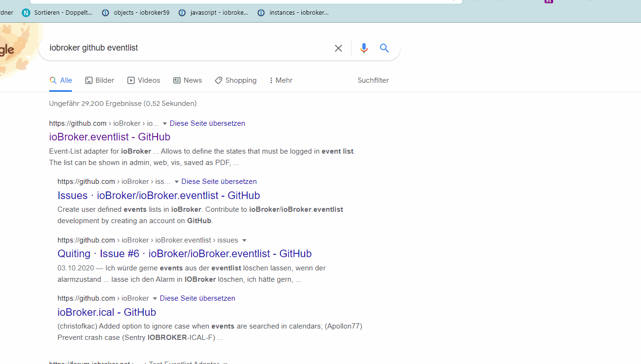Translate page for ioBroker.eventlist result
Viewport: 641px width, 364px height.
207,123
